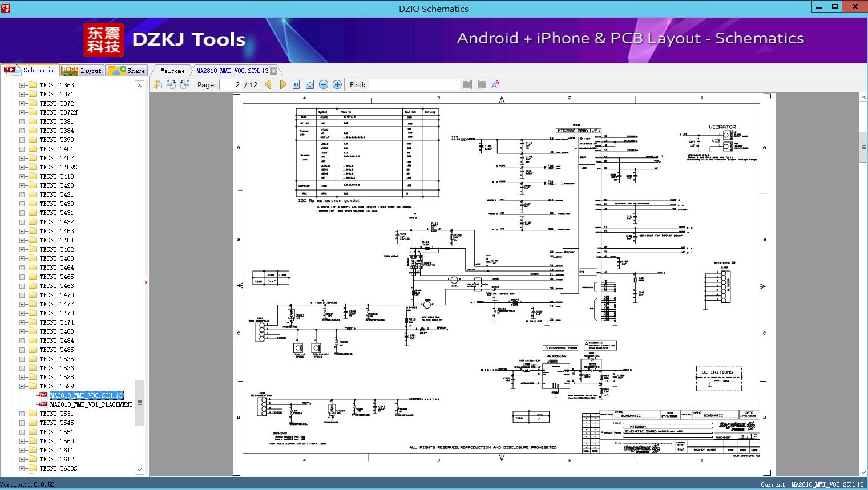
Task: Select the MA2810_MMI_V00.SCH.13 document tab
Action: (x=232, y=71)
